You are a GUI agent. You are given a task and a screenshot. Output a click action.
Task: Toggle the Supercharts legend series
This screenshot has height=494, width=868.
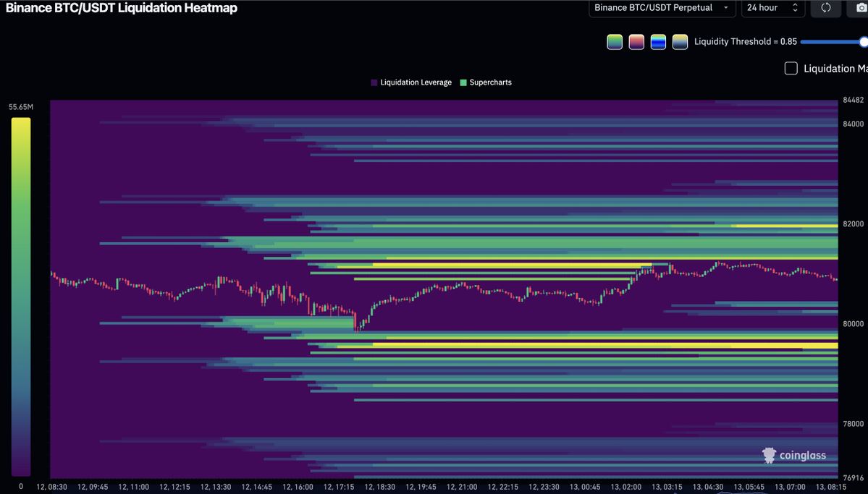click(486, 82)
